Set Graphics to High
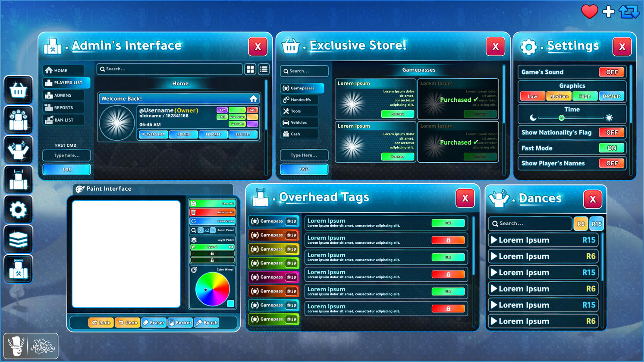 pos(585,96)
